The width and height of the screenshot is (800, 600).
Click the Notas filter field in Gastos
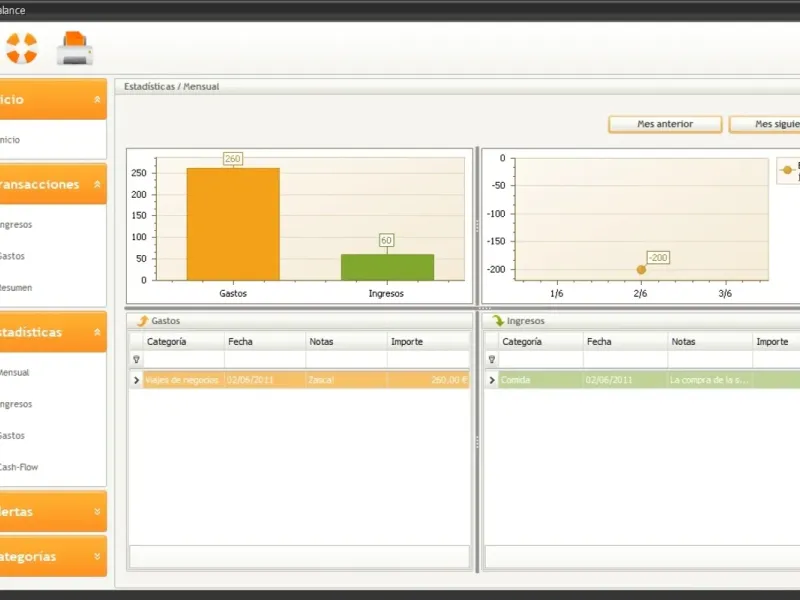click(346, 359)
